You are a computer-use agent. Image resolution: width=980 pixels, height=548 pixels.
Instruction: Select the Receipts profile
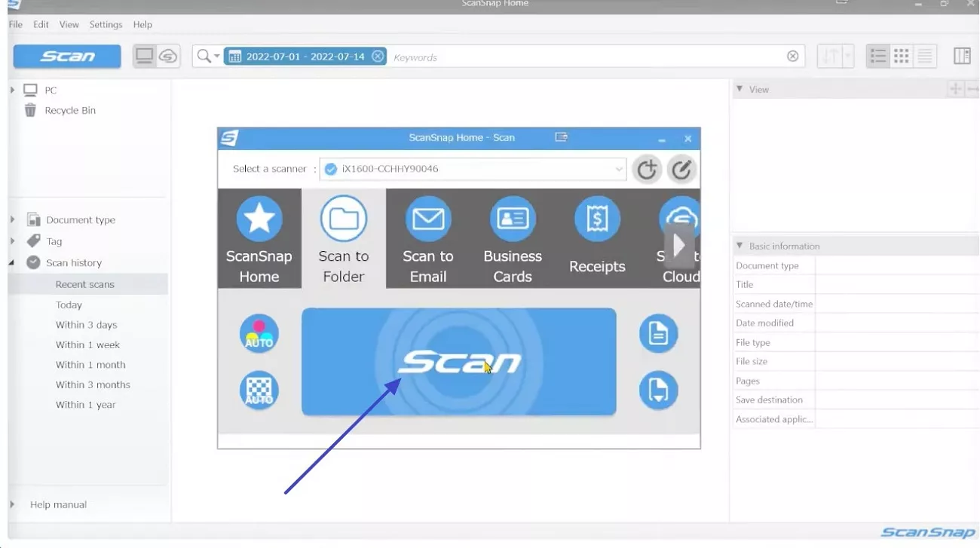[x=597, y=237]
